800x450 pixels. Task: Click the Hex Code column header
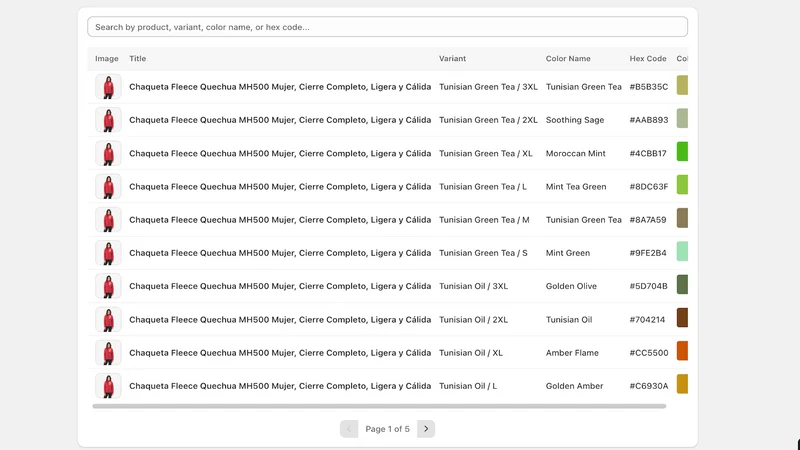(647, 59)
